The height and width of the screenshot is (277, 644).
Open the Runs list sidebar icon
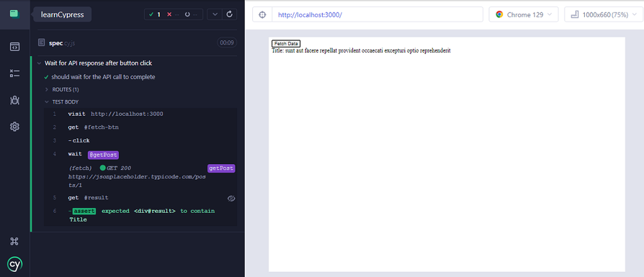point(15,73)
